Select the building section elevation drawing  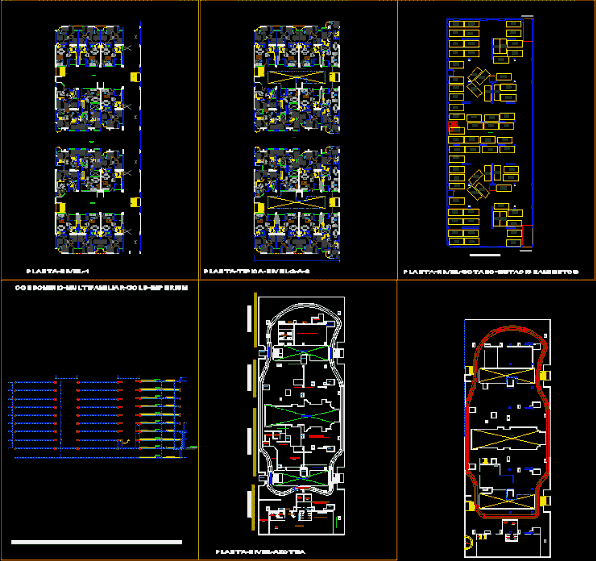click(102, 417)
